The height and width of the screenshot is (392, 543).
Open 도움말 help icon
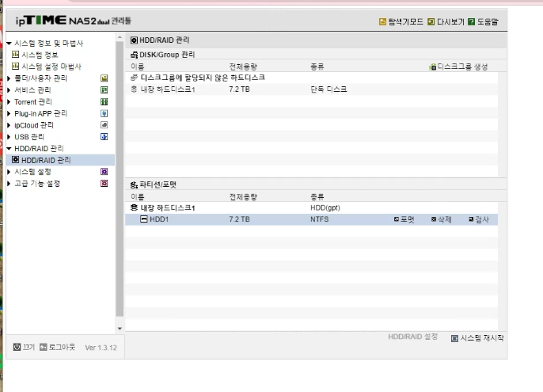point(471,22)
